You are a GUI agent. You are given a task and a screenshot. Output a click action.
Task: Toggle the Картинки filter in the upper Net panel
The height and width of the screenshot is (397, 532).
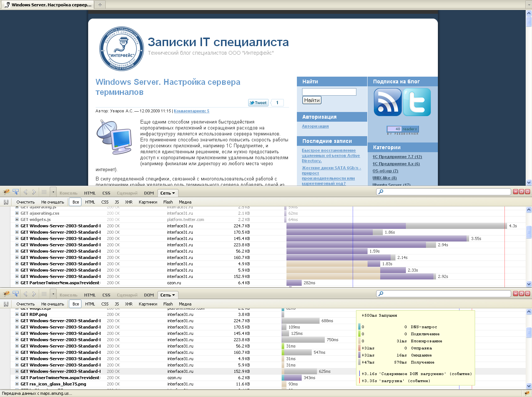tap(148, 202)
